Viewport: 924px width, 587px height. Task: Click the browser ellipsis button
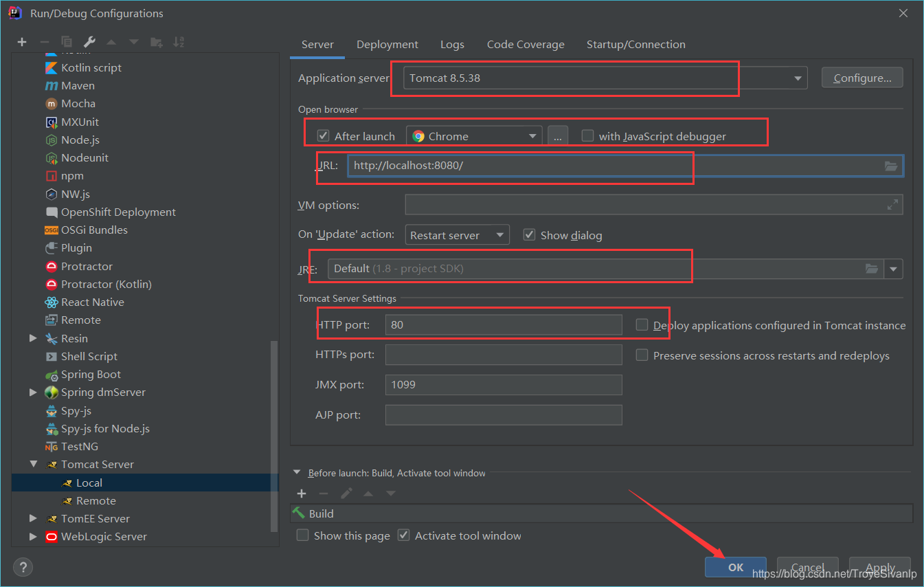pyautogui.click(x=558, y=136)
